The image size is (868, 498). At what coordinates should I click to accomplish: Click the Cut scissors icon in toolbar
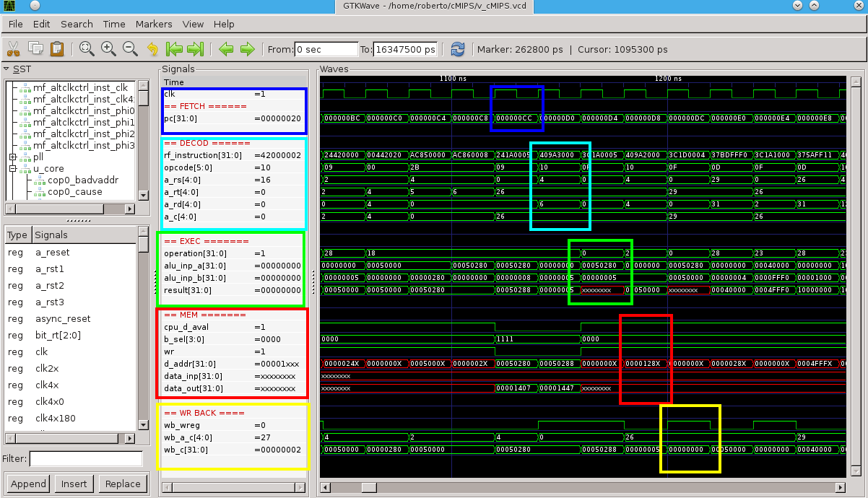[13, 49]
